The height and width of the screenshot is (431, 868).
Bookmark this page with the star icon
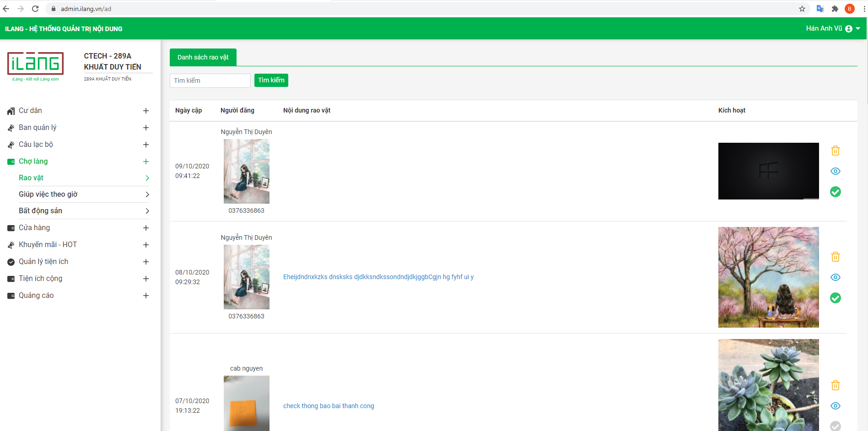coord(802,9)
